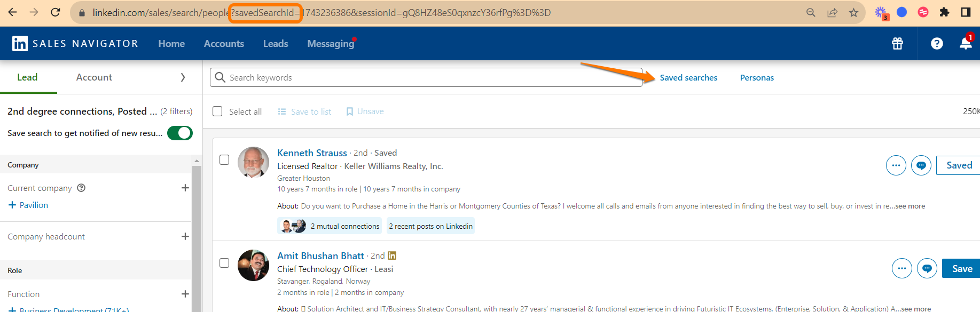Open the Leads menu
The width and height of the screenshot is (980, 312).
click(x=276, y=44)
